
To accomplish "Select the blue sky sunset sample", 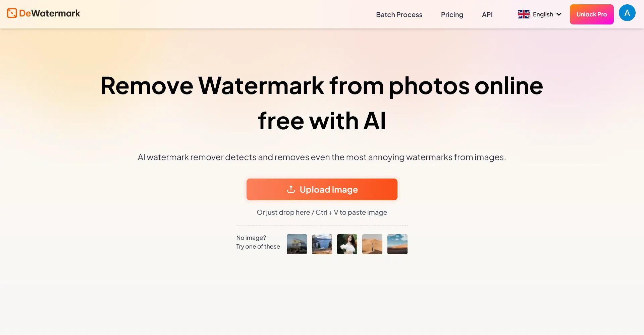I will tap(397, 244).
